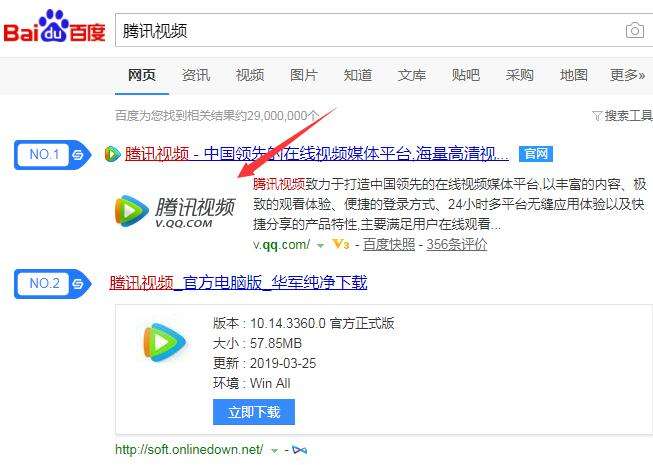Click the NO.1 rank badge
This screenshot has width=653, height=465.
click(52, 155)
